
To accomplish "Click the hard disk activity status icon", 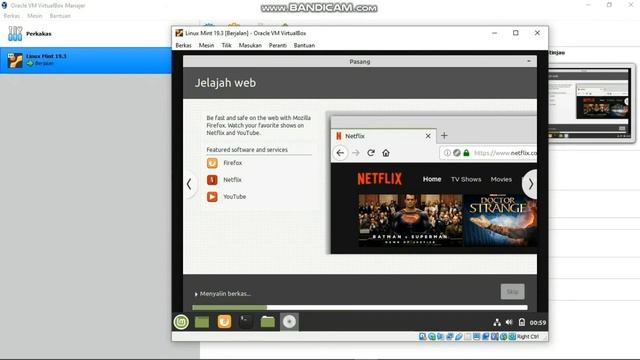I will [x=422, y=337].
